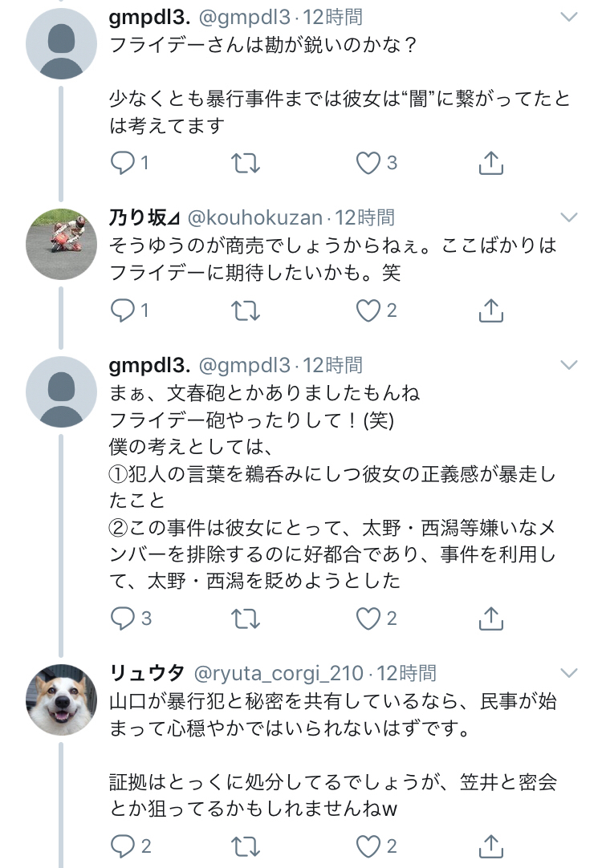602x868 pixels.
Task: Like 乃り坂's tweet about フライデー
Action: [368, 310]
